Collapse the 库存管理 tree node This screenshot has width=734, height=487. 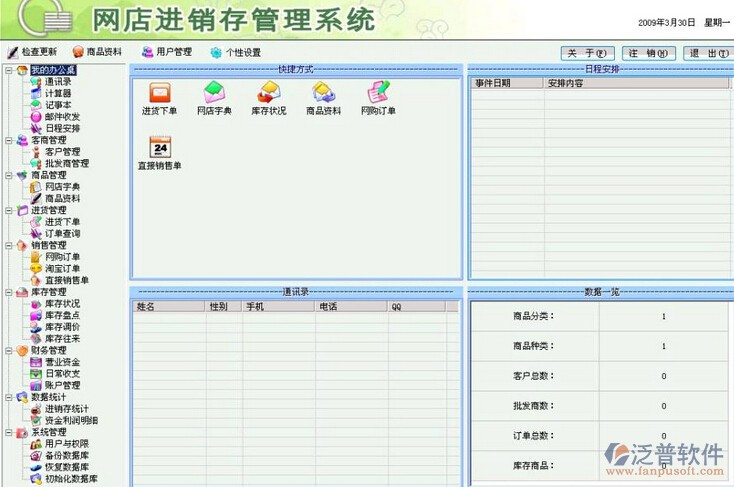coord(8,292)
